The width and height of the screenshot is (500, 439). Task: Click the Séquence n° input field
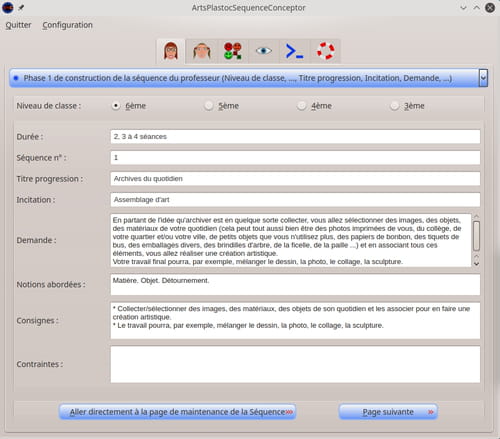coord(295,158)
